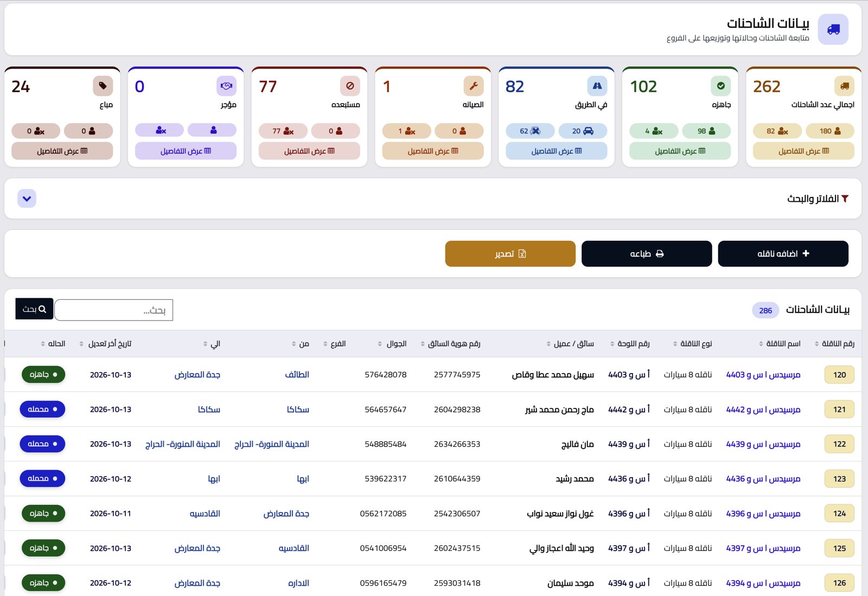This screenshot has width=868, height=596.
Task: Open عرض التفاصيل on the مباع card
Action: (62, 151)
